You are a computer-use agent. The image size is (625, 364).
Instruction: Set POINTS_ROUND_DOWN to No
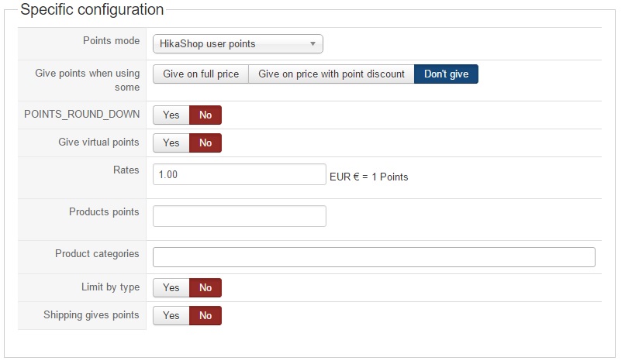[205, 115]
